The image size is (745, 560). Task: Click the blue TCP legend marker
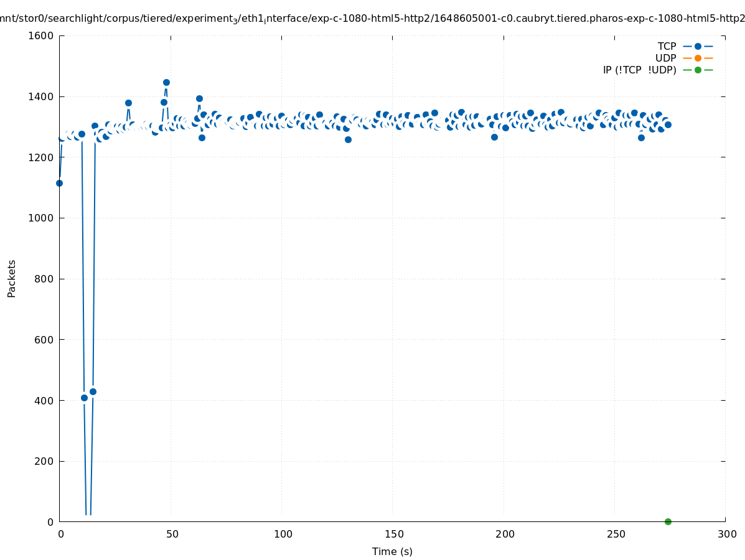coord(698,47)
